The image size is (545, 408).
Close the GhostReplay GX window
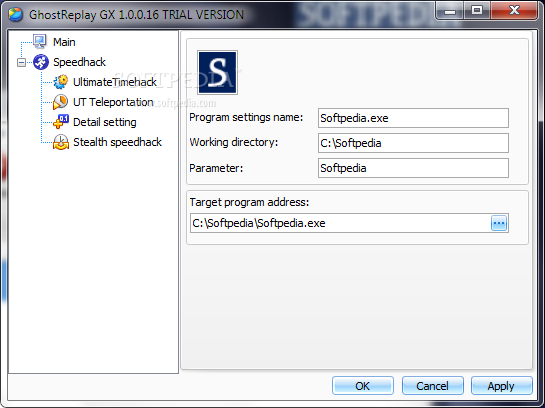click(514, 11)
